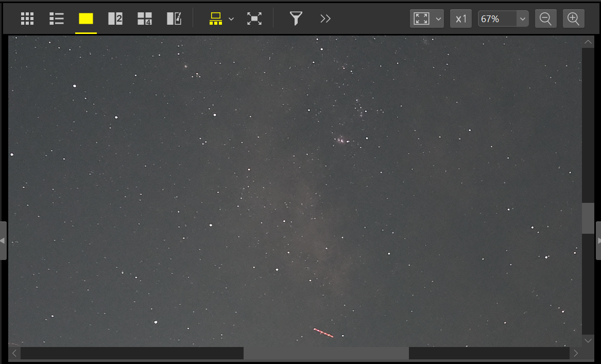Expand the fit-to-screen dropdown arrow
The width and height of the screenshot is (601, 364).
(438, 19)
